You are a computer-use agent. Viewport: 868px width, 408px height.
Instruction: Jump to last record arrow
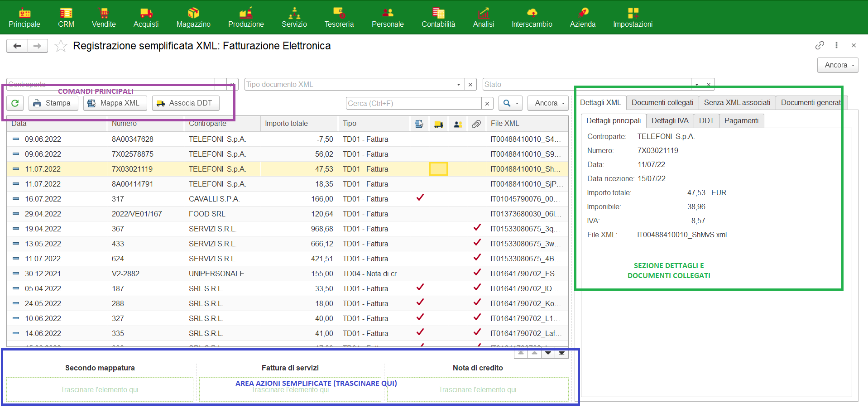[x=562, y=353]
